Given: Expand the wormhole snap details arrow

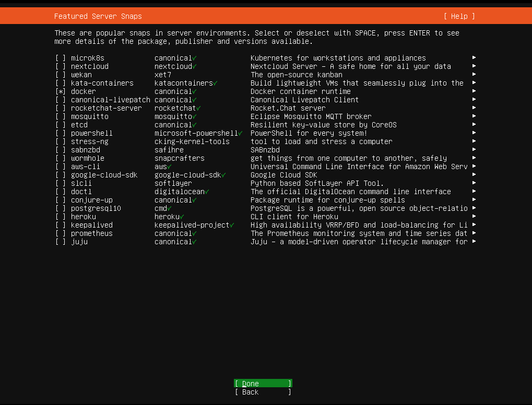Looking at the screenshot, I should (474, 158).
